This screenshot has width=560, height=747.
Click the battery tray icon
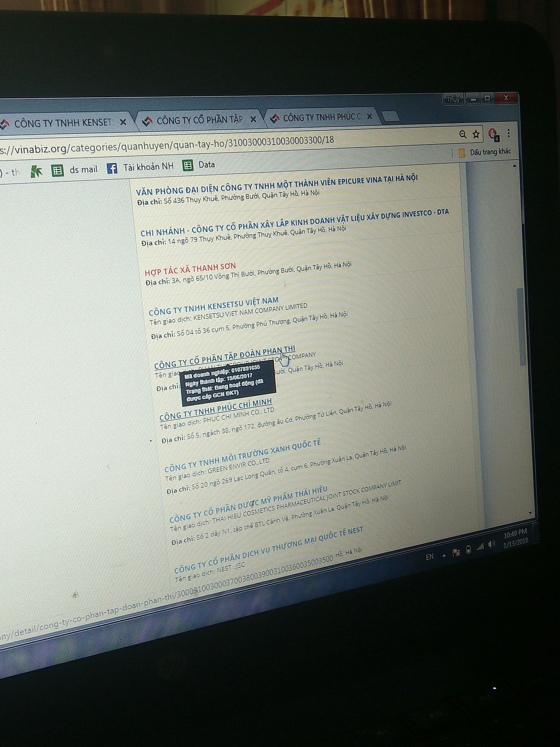(469, 549)
